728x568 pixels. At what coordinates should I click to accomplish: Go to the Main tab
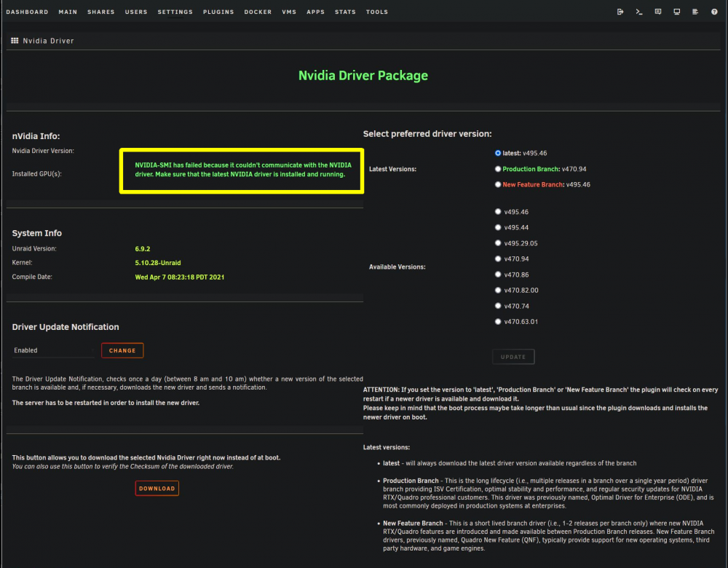click(x=68, y=12)
